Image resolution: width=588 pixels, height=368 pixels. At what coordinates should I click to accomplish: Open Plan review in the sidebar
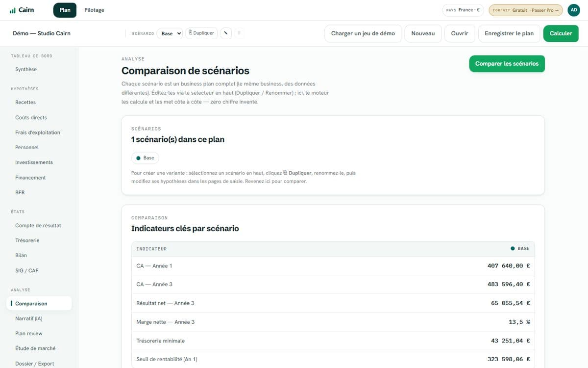point(39,334)
